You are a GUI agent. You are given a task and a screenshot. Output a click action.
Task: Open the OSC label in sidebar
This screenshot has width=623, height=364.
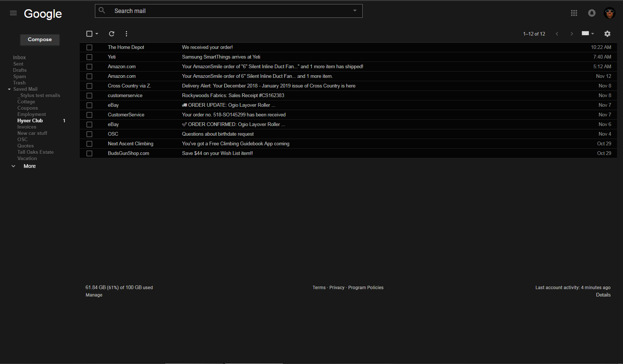pyautogui.click(x=22, y=139)
